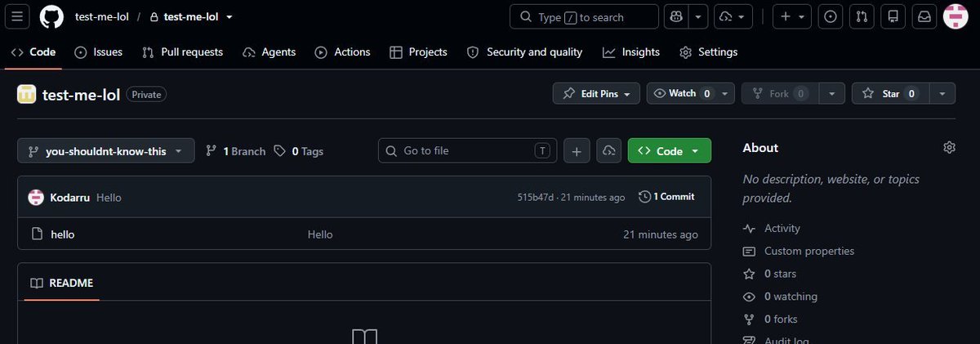This screenshot has width=980, height=344.
Task: Click the GitHub logo home icon
Action: tap(51, 16)
